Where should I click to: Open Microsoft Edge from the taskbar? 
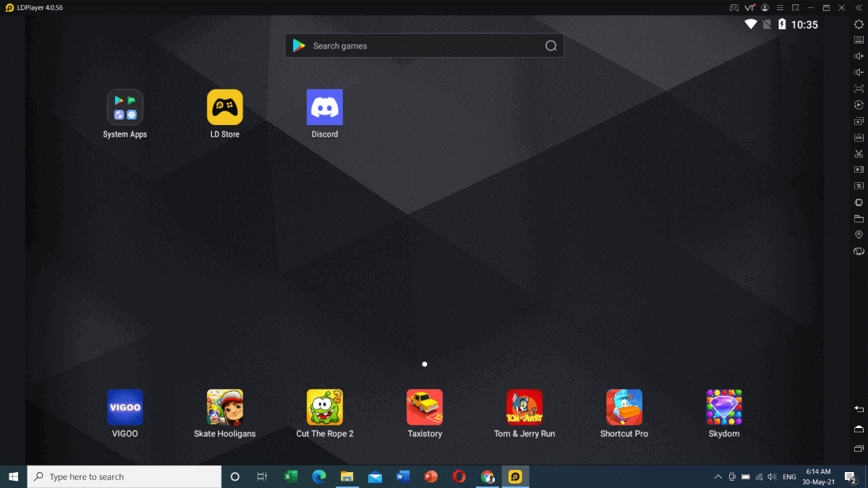point(319,476)
